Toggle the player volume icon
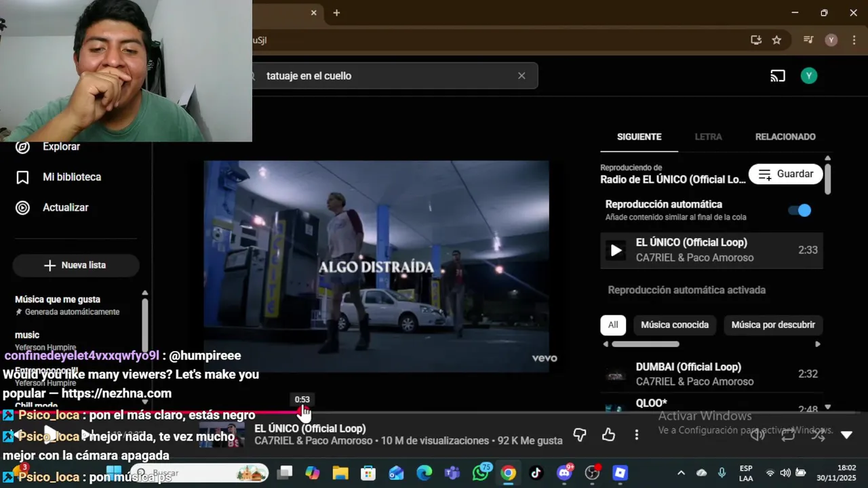Image resolution: width=868 pixels, height=488 pixels. (x=757, y=434)
